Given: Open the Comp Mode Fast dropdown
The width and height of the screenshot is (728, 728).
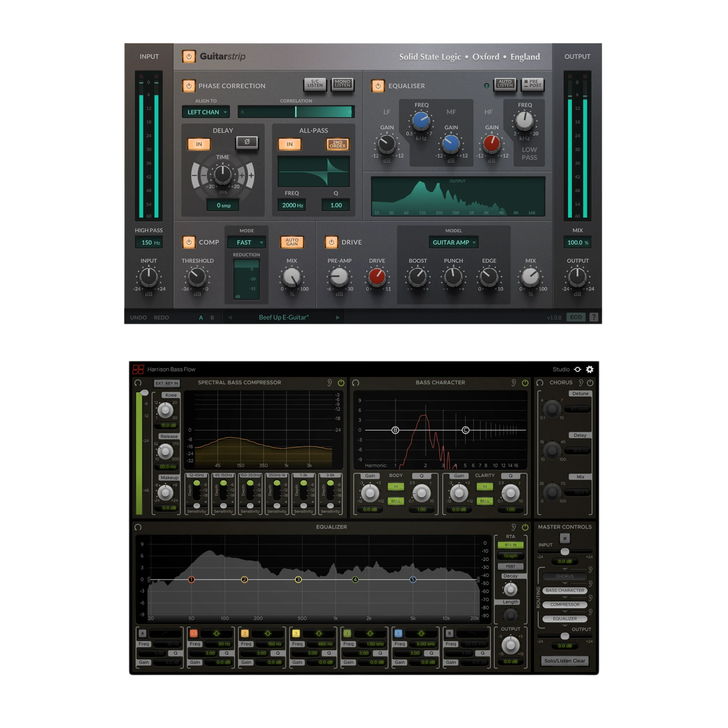Looking at the screenshot, I should [x=247, y=242].
